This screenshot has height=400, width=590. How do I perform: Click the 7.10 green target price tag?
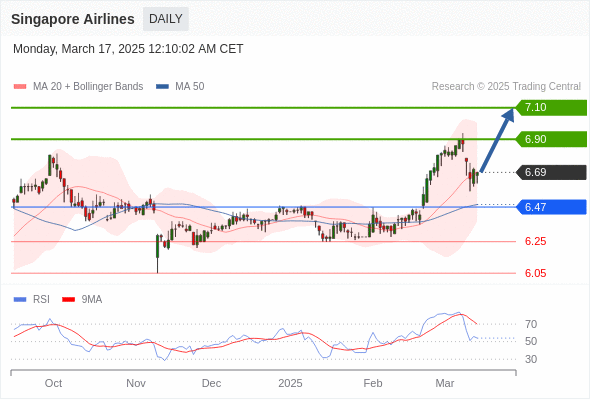[x=551, y=108]
